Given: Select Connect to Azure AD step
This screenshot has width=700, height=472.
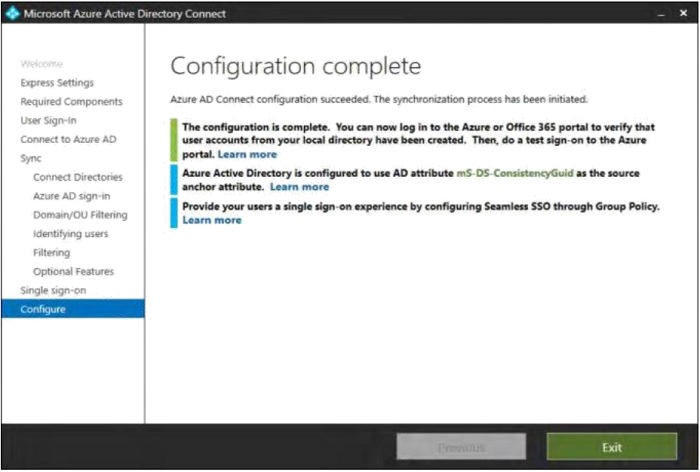Looking at the screenshot, I should [68, 139].
